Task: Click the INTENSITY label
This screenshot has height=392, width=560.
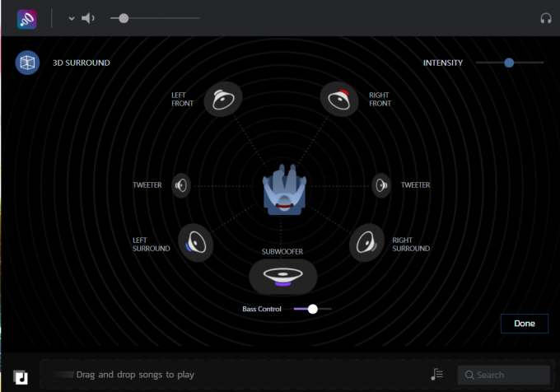Action: (443, 63)
